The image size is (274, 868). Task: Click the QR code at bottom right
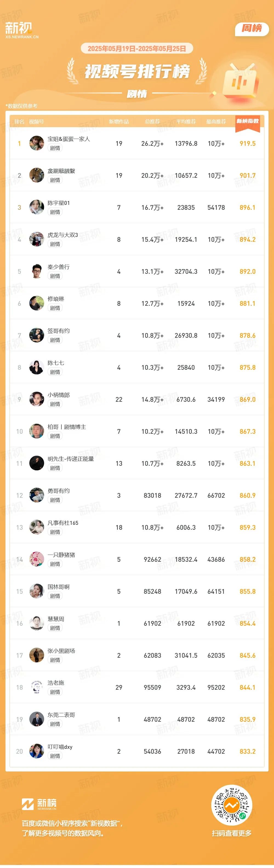(232, 806)
